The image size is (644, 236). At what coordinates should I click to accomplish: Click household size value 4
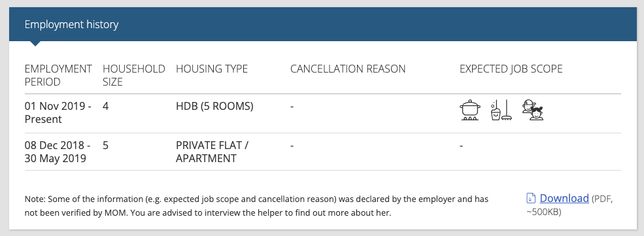(x=105, y=107)
